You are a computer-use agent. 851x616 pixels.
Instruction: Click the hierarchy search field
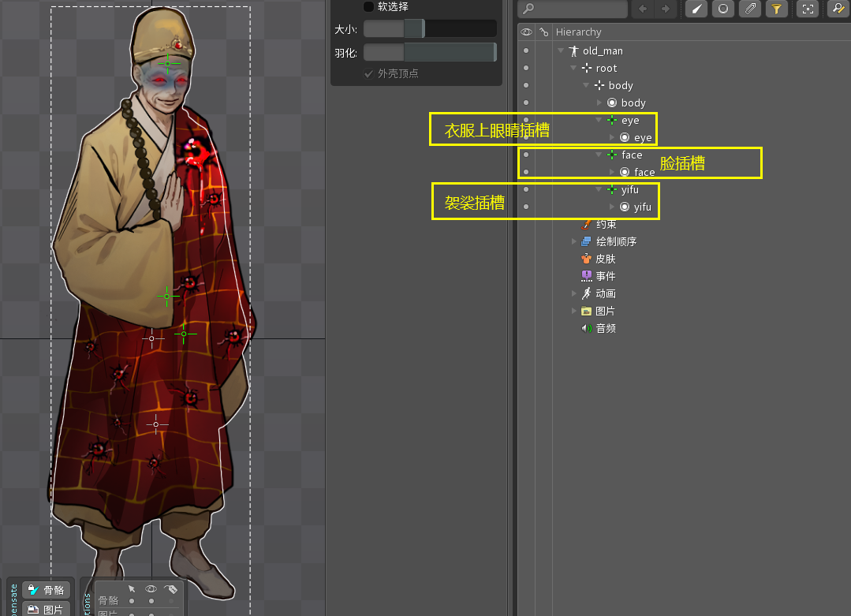(573, 9)
